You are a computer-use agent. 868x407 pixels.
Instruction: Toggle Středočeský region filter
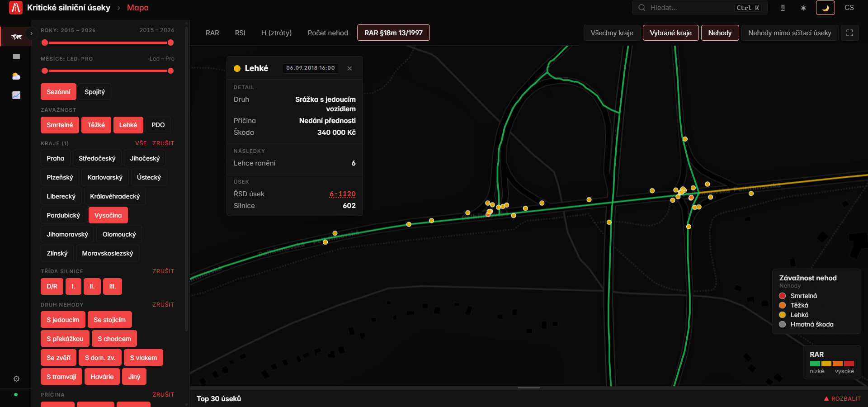(x=97, y=158)
